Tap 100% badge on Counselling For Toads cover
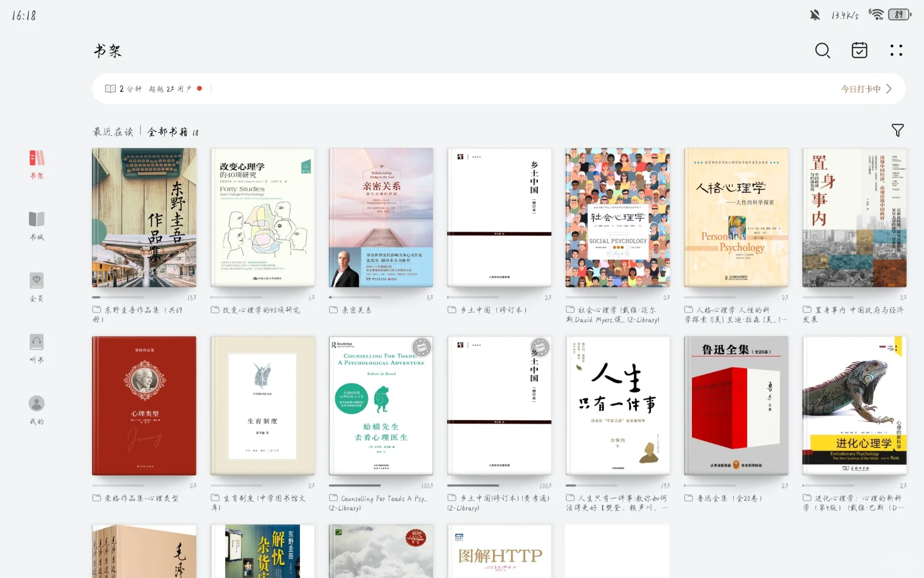The image size is (924, 578). click(x=421, y=347)
